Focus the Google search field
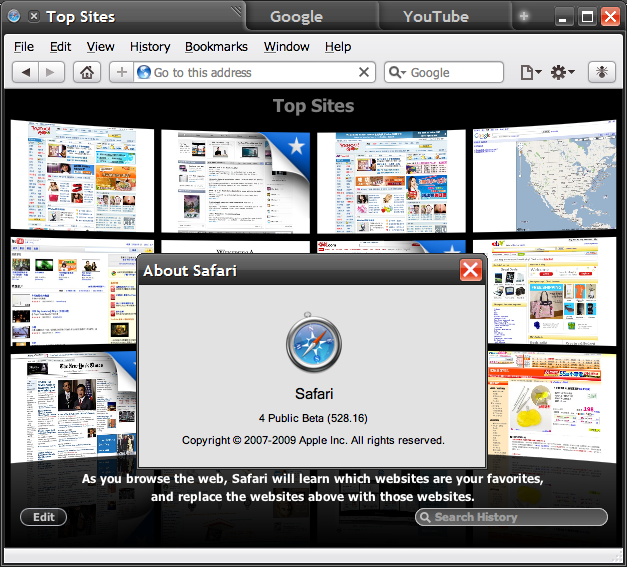The image size is (627, 567). 444,72
